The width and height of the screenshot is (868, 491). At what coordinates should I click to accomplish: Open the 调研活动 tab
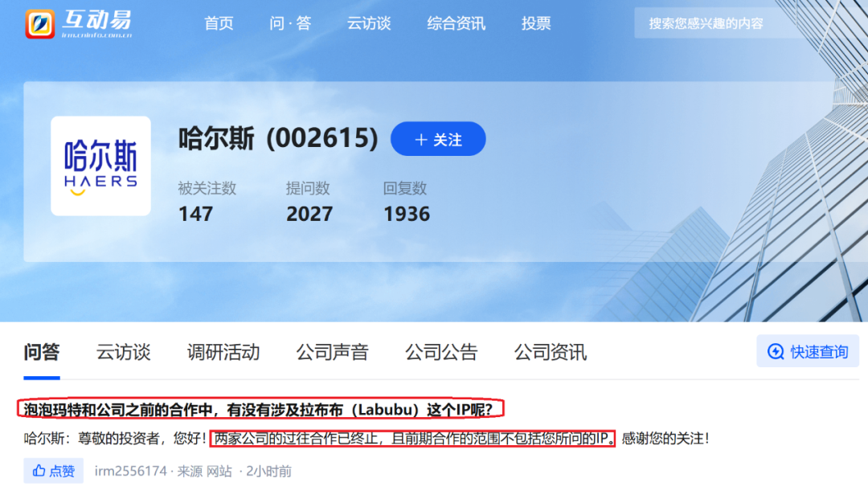click(x=223, y=352)
